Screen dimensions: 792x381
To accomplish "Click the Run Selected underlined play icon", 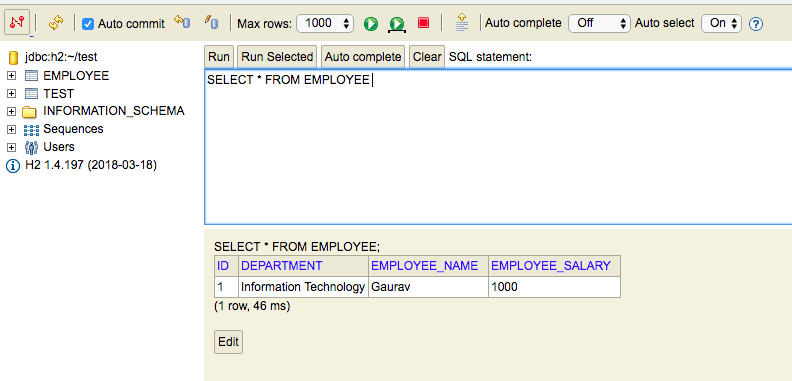I will tap(397, 24).
